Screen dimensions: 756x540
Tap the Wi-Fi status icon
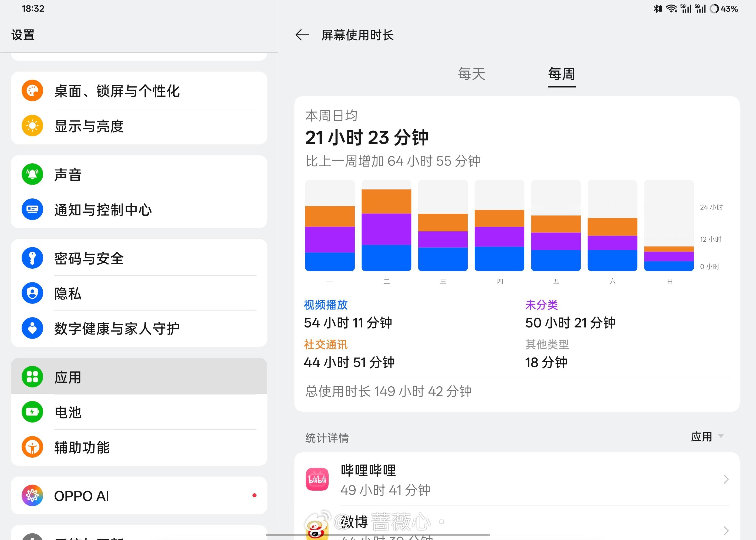(671, 9)
